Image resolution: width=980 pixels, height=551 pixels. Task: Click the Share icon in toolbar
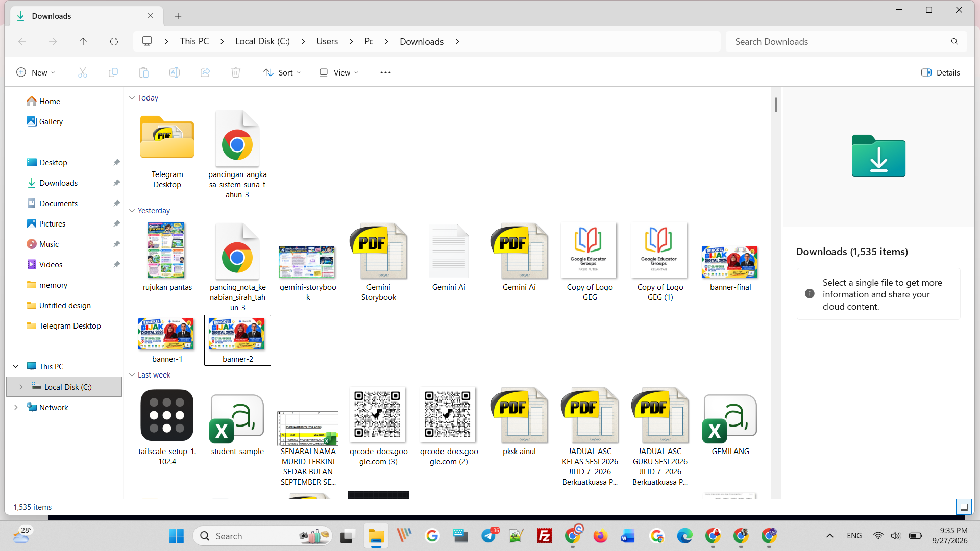click(x=205, y=72)
